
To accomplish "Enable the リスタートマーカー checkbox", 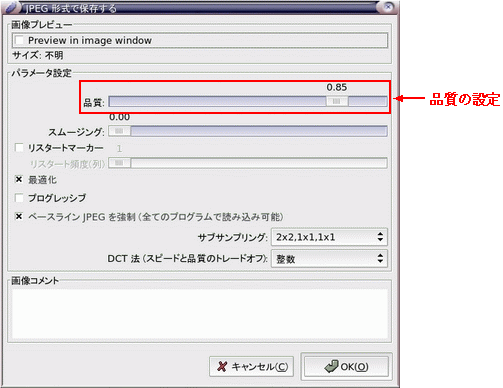I will tap(19, 148).
